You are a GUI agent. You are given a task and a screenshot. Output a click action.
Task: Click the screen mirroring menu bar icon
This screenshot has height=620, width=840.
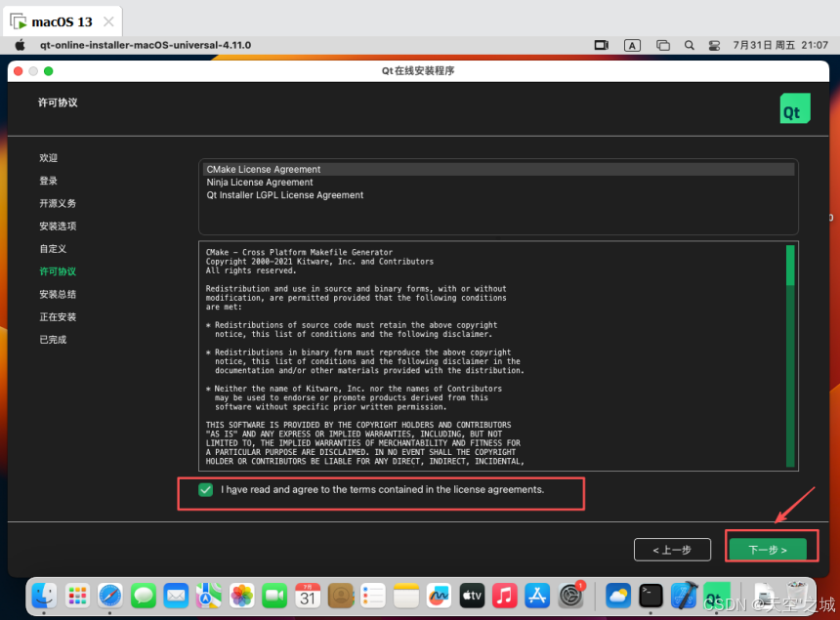pyautogui.click(x=602, y=46)
